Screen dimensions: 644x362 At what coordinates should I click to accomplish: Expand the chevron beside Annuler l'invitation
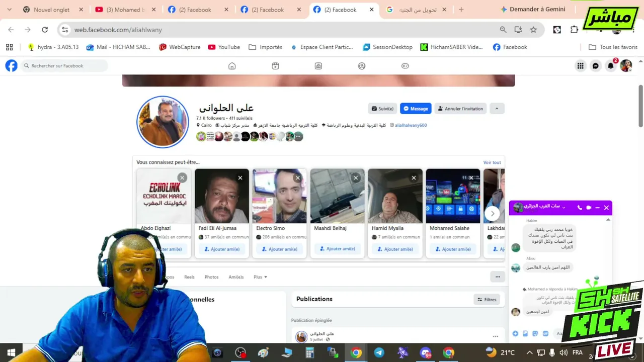[497, 109]
